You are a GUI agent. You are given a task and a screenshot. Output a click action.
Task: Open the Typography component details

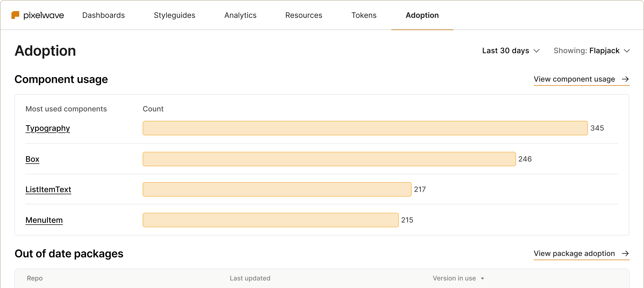pyautogui.click(x=47, y=128)
